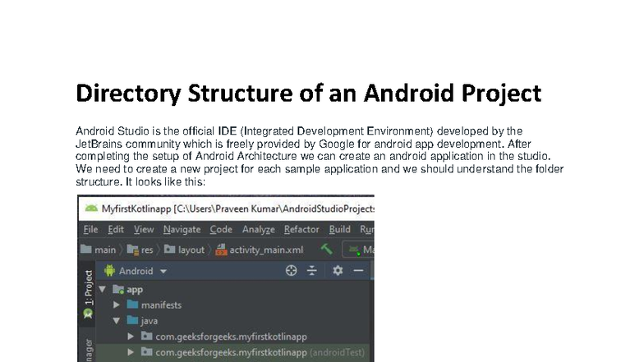Click the main breadcrumb folder
Screen dimensions: 644x362
click(x=99, y=250)
